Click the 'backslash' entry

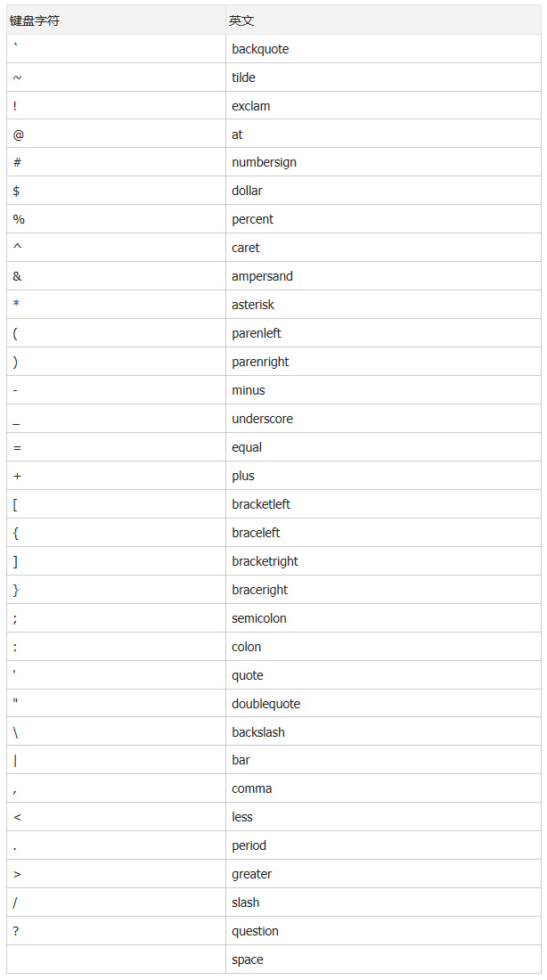coord(258,732)
